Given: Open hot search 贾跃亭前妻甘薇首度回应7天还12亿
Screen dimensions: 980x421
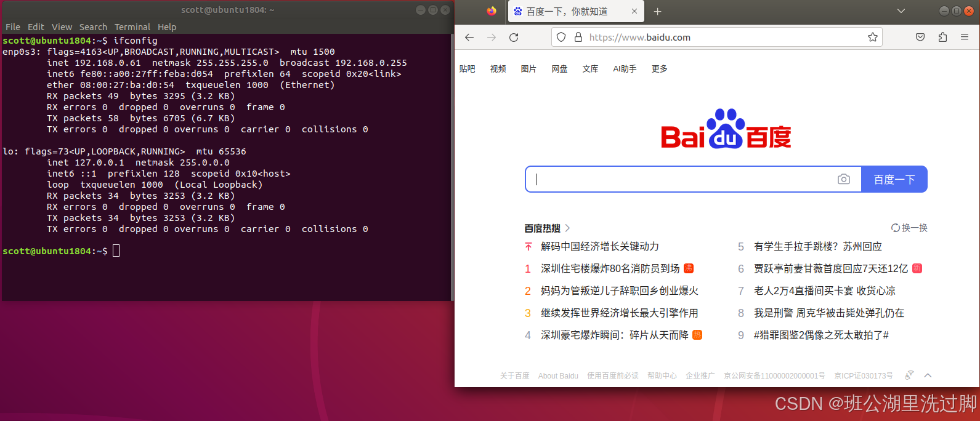Looking at the screenshot, I should (x=831, y=268).
